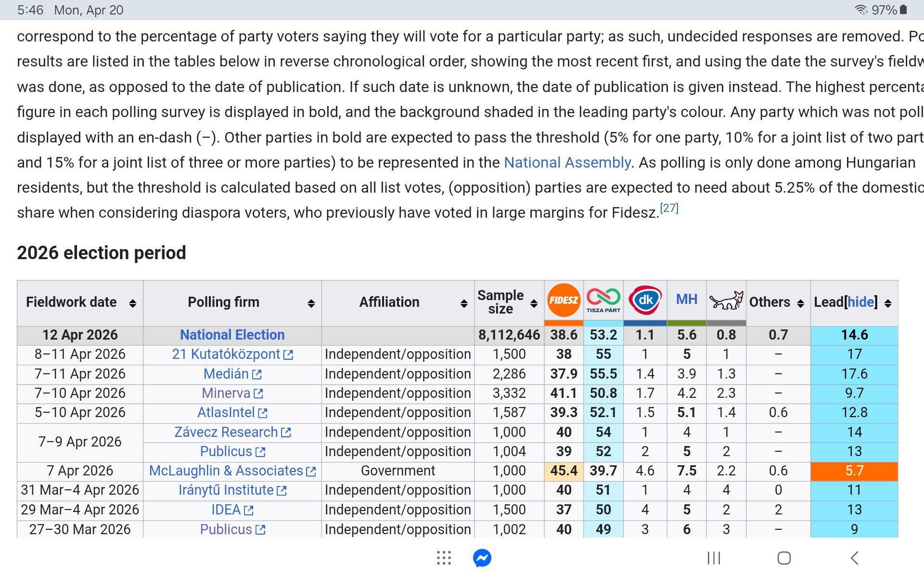Open the app drawer grid icon
Screen dimensions: 924x578
pos(444,558)
